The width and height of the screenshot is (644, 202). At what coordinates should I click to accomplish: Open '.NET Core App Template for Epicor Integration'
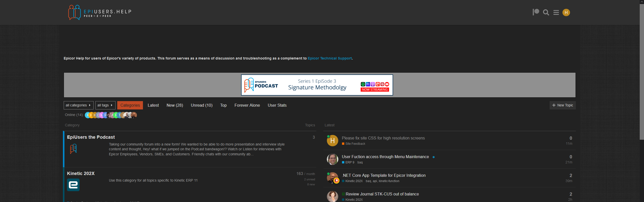(x=384, y=176)
